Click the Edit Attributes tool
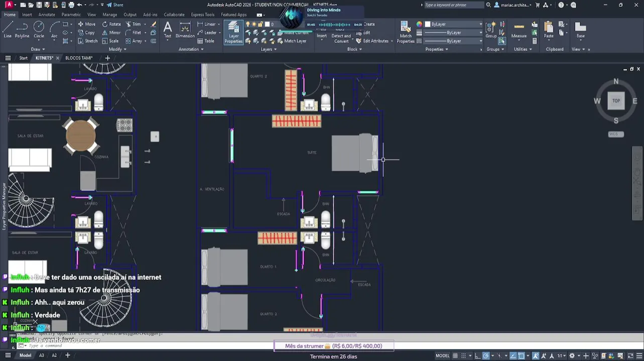The width and height of the screenshot is (644, 361). click(x=372, y=41)
